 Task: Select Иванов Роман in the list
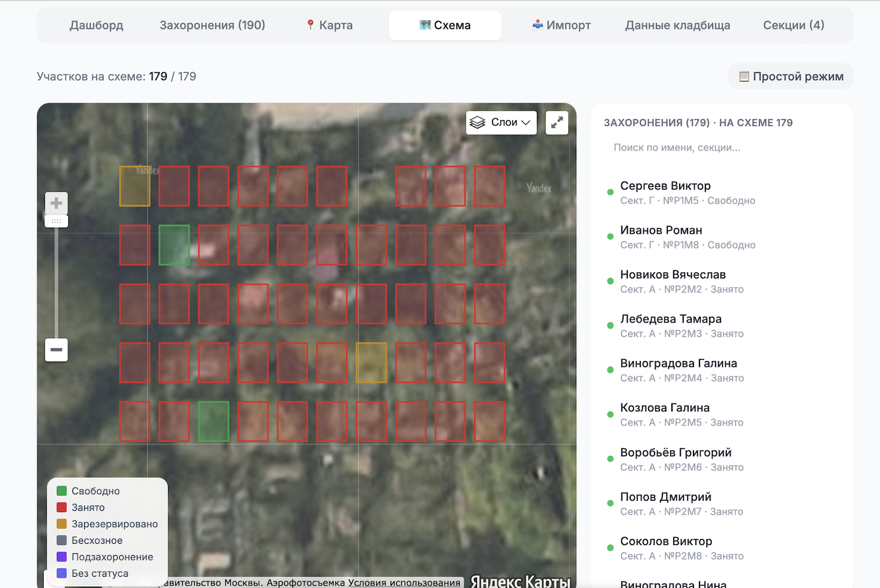tap(722, 237)
